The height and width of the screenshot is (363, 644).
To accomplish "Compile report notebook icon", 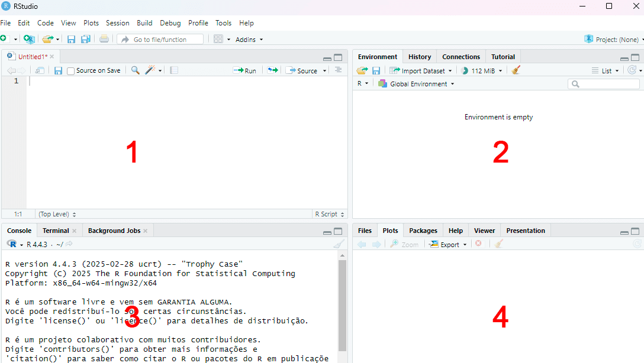I will pos(174,70).
